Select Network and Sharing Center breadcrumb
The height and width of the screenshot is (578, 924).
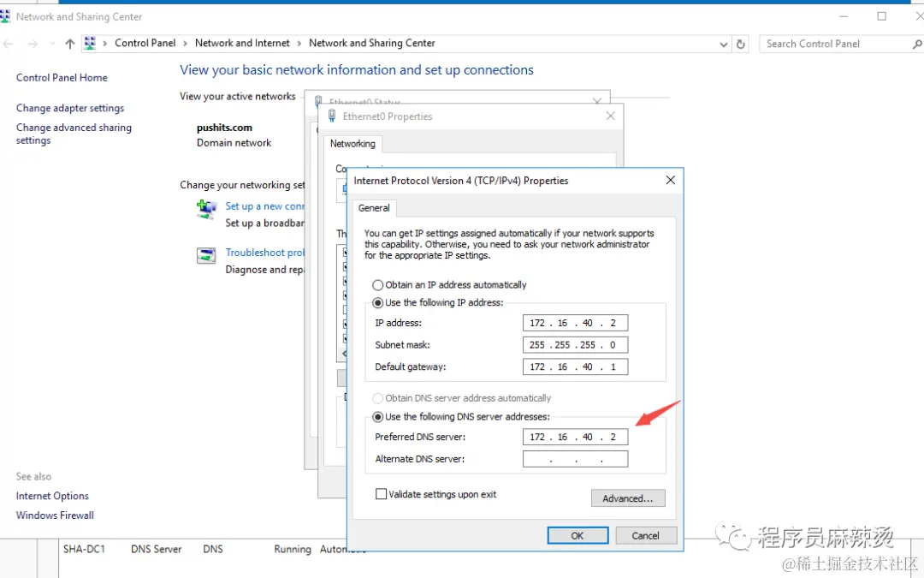click(372, 43)
